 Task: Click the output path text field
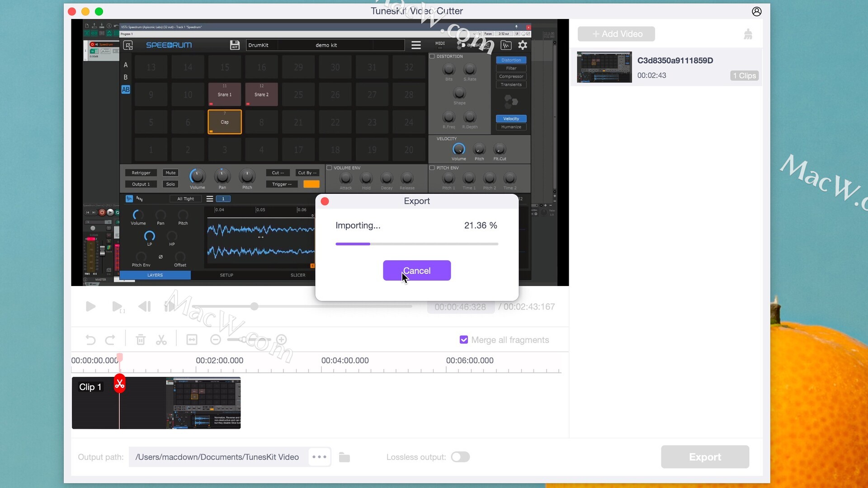218,457
